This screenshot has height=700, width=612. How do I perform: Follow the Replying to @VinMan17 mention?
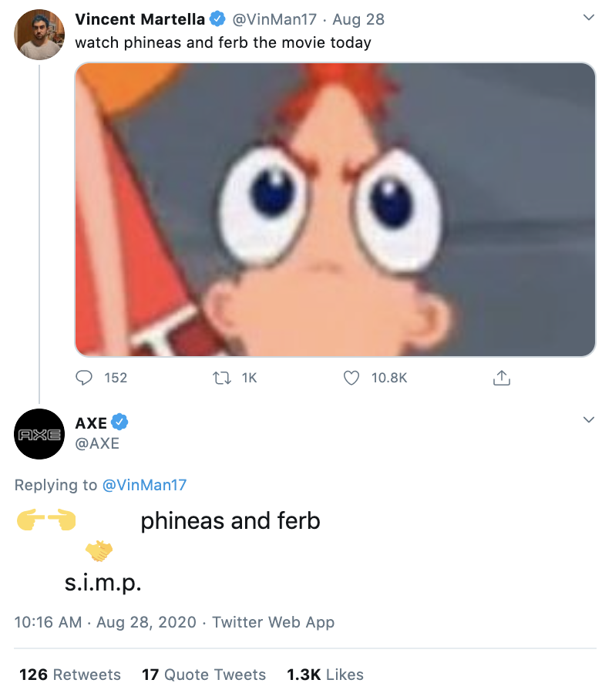(144, 485)
